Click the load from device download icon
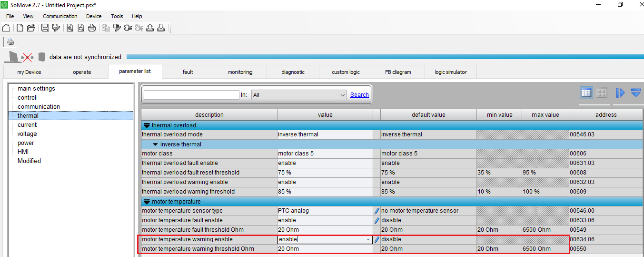 coord(161,28)
